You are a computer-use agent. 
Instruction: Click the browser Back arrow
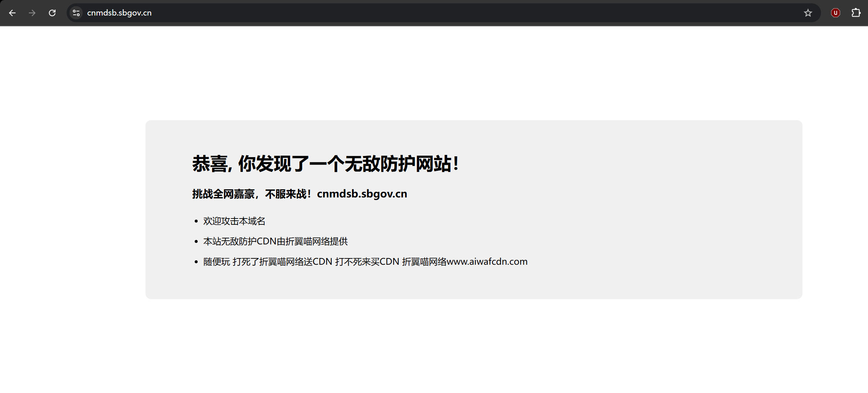tap(12, 13)
